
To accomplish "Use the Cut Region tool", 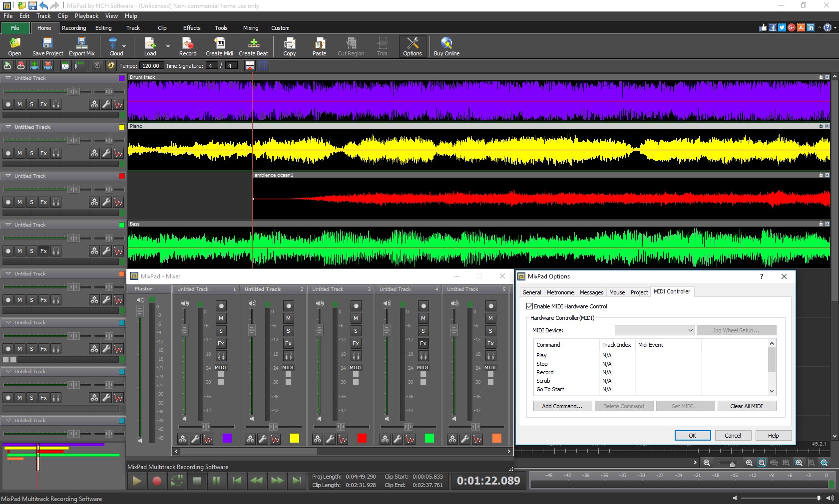I will click(350, 46).
